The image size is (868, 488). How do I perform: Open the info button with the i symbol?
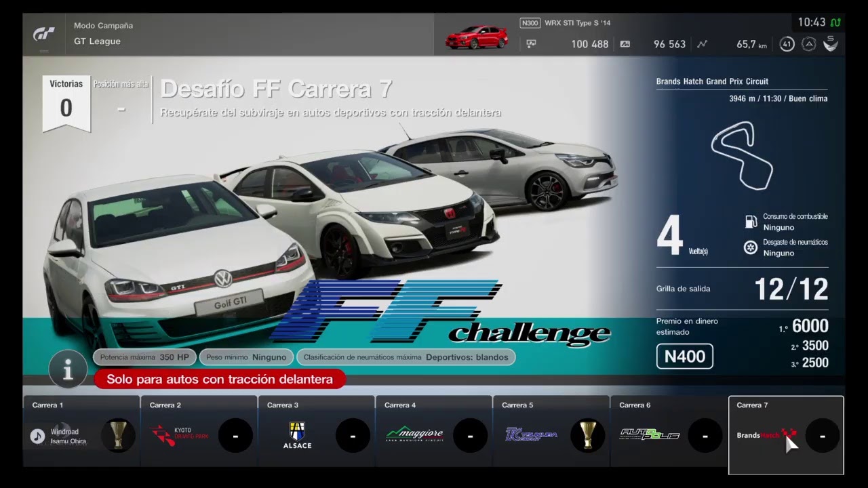click(68, 369)
